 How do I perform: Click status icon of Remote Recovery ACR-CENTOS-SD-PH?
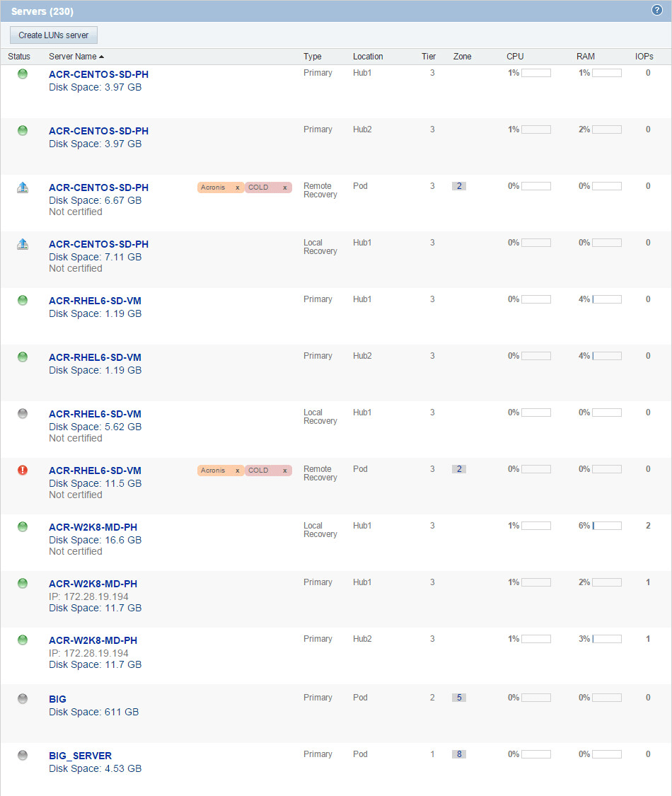click(23, 188)
